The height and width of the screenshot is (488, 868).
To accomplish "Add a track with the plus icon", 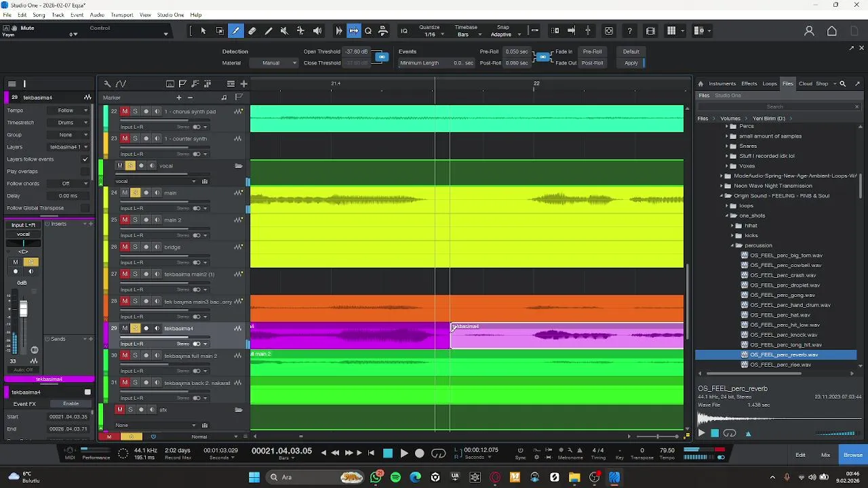I will (x=243, y=83).
